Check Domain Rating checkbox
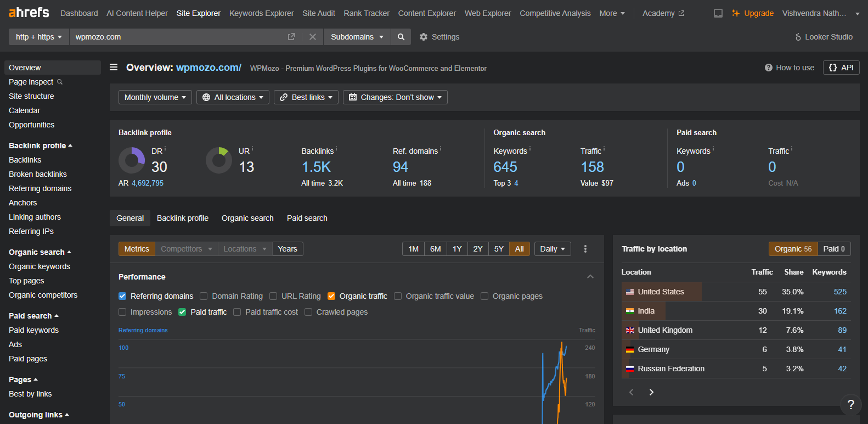The height and width of the screenshot is (424, 868). click(x=204, y=296)
